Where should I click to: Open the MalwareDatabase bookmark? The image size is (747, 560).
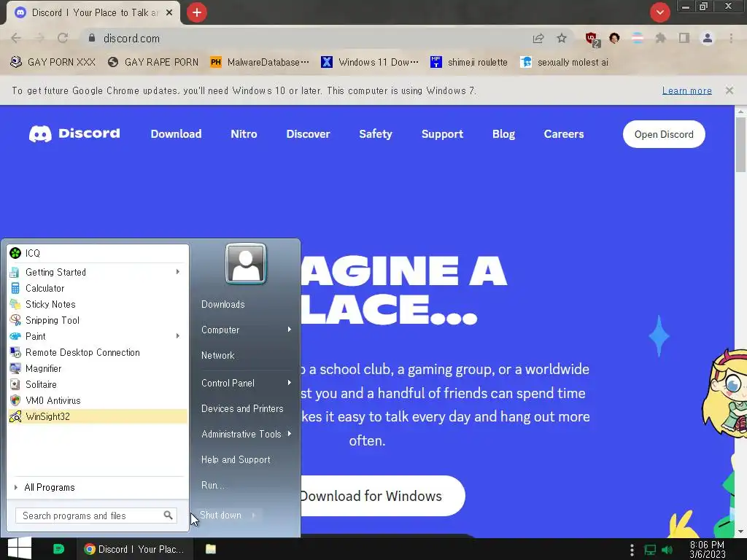pyautogui.click(x=260, y=63)
